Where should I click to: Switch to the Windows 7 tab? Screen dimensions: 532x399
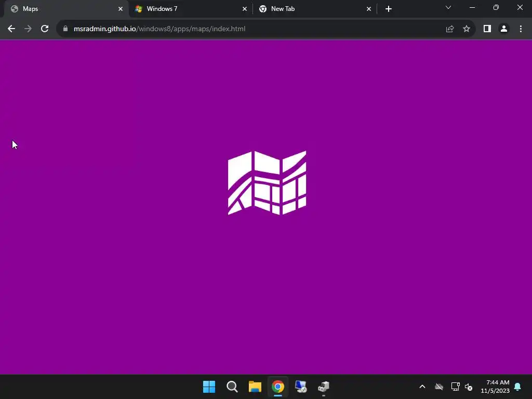point(191,9)
